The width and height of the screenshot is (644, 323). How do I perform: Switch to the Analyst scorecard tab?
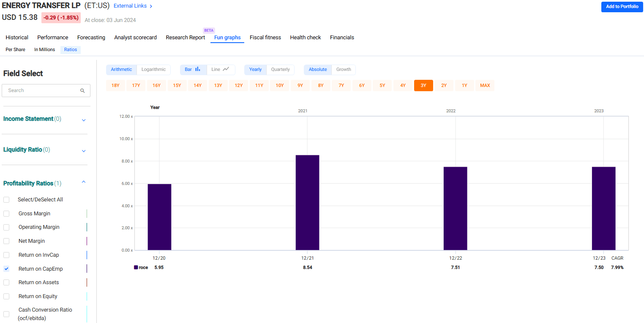tap(135, 38)
